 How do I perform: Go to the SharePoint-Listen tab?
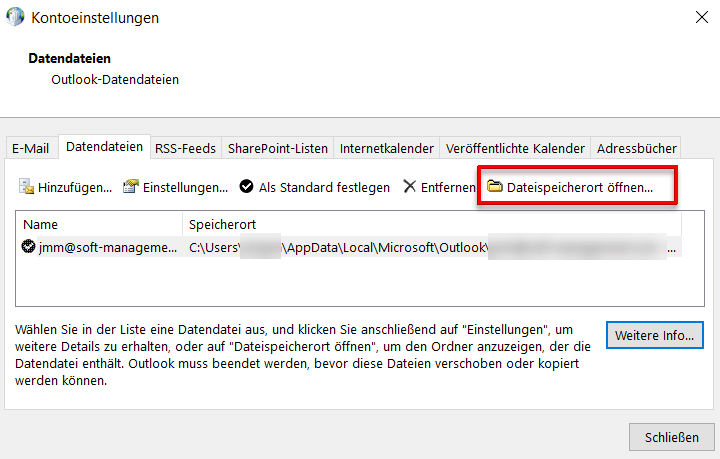pyautogui.click(x=278, y=148)
